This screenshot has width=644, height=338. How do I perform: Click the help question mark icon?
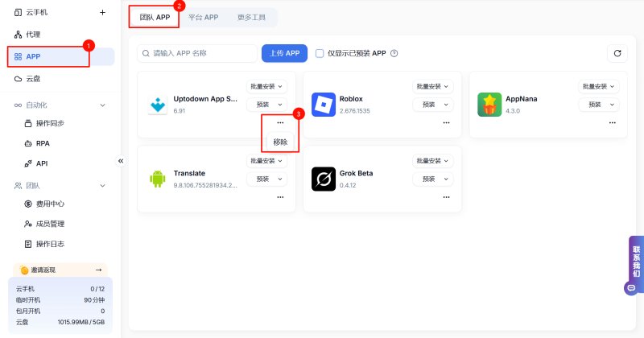pos(394,54)
